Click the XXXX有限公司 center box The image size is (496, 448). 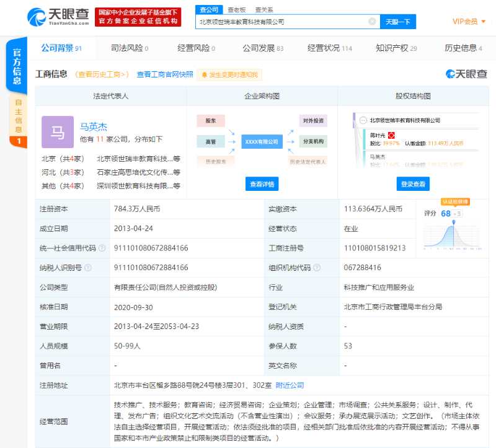click(x=262, y=142)
